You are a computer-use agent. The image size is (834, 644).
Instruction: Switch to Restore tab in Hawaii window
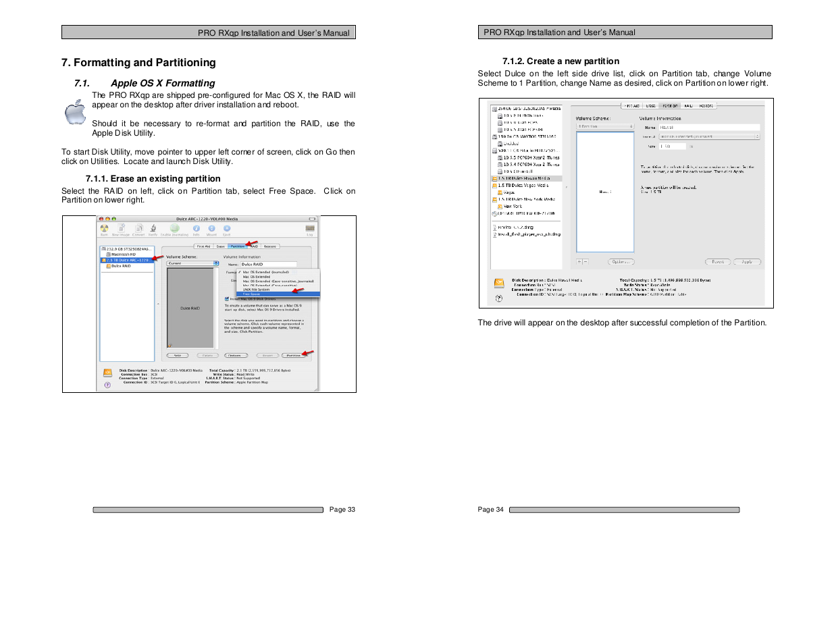706,106
